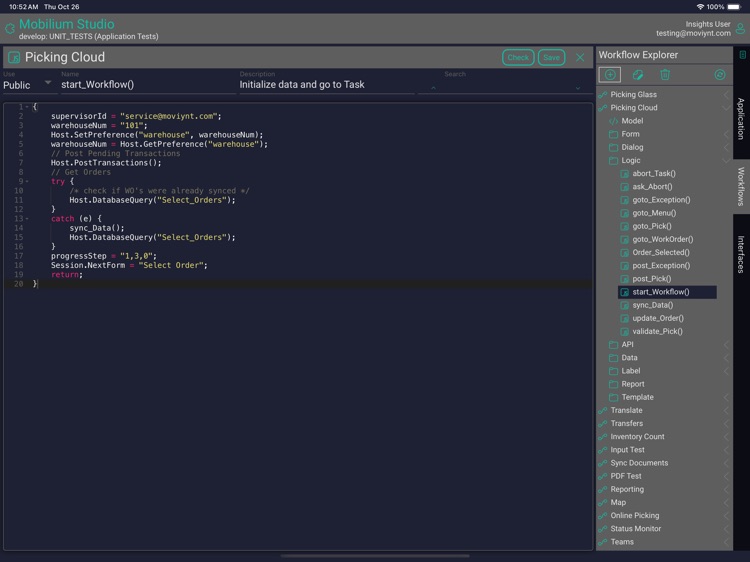Switch to the Interfaces side tab
Viewport: 750px width, 562px height.
pyautogui.click(x=741, y=254)
